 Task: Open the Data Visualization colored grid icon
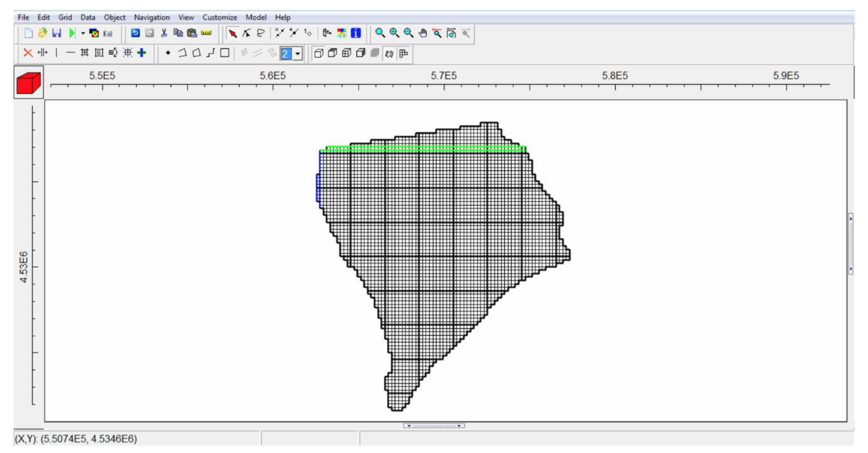coord(94,33)
